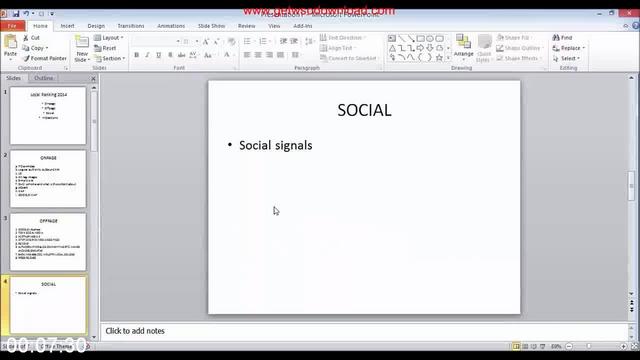Viewport: 640px width, 360px height.
Task: Click the Copy command
Action: [x=35, y=48]
